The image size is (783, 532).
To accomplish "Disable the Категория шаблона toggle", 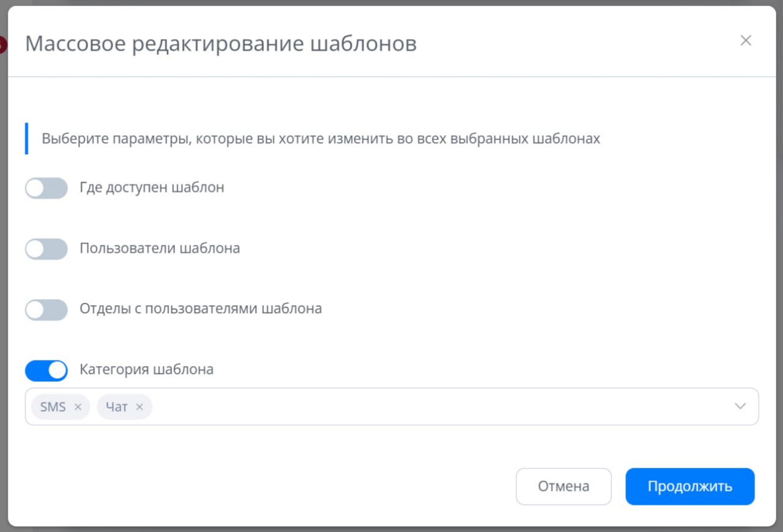I will pos(46,370).
